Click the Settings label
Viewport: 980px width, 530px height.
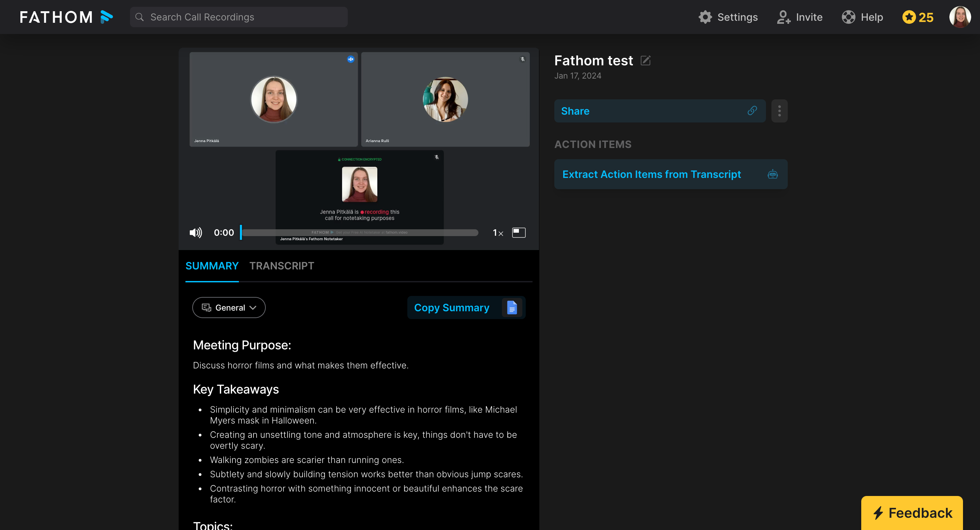click(x=737, y=17)
